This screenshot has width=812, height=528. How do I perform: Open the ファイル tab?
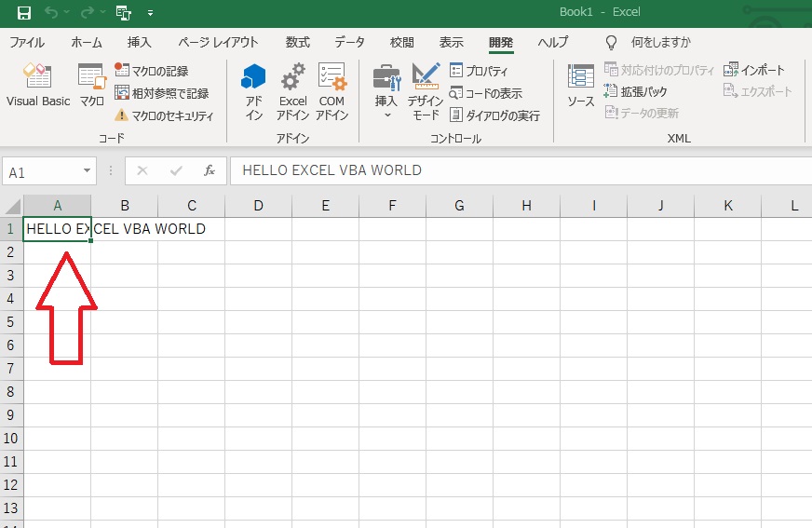tap(27, 42)
